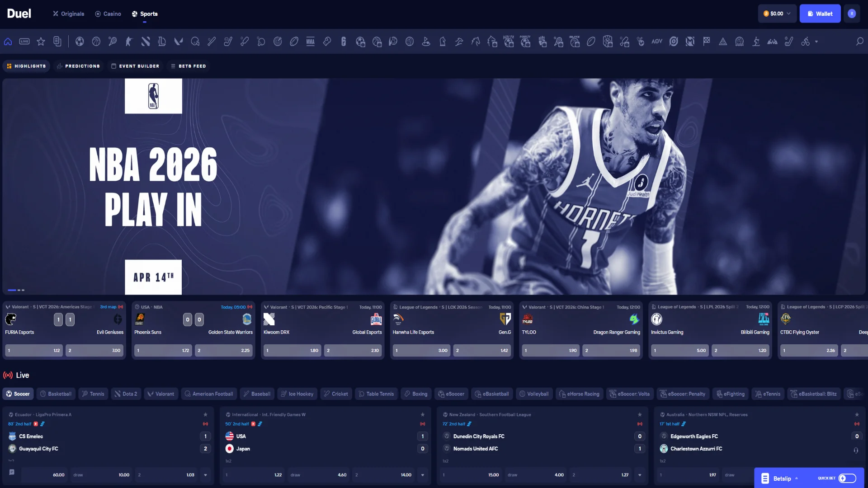The height and width of the screenshot is (488, 868).
Task: Open the My Bets documents icon
Action: tap(57, 42)
